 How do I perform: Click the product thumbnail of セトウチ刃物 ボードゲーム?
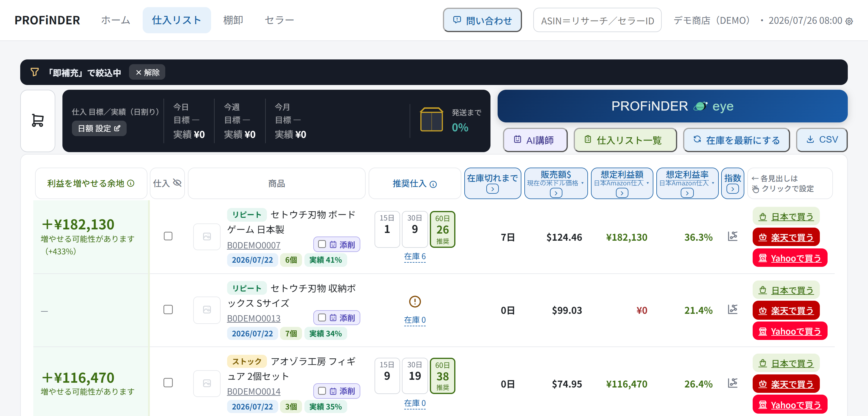[207, 237]
